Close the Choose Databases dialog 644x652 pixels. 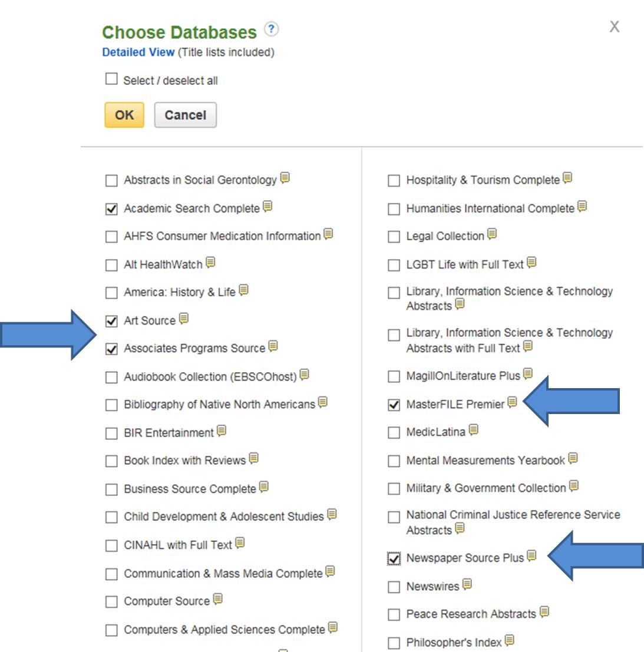point(615,27)
